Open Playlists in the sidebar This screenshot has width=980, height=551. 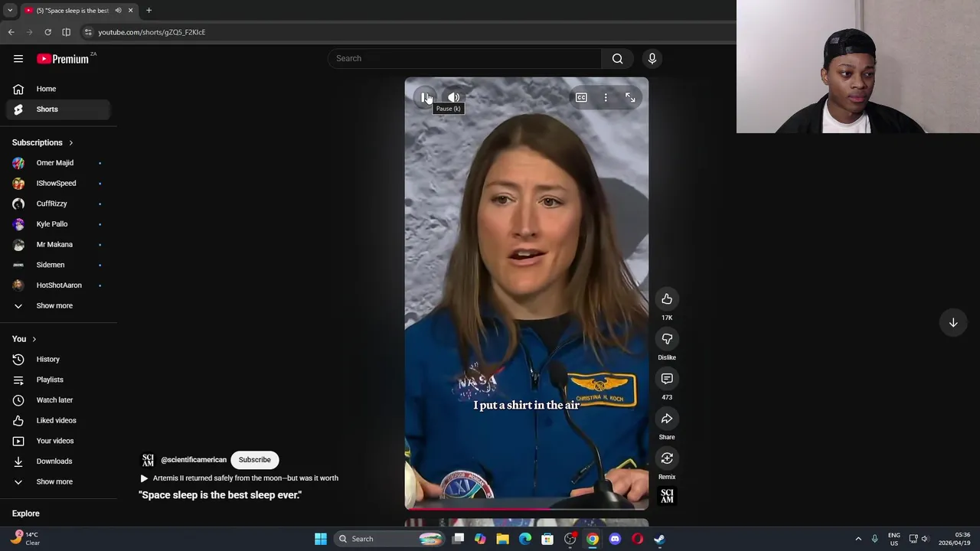[x=58, y=380]
